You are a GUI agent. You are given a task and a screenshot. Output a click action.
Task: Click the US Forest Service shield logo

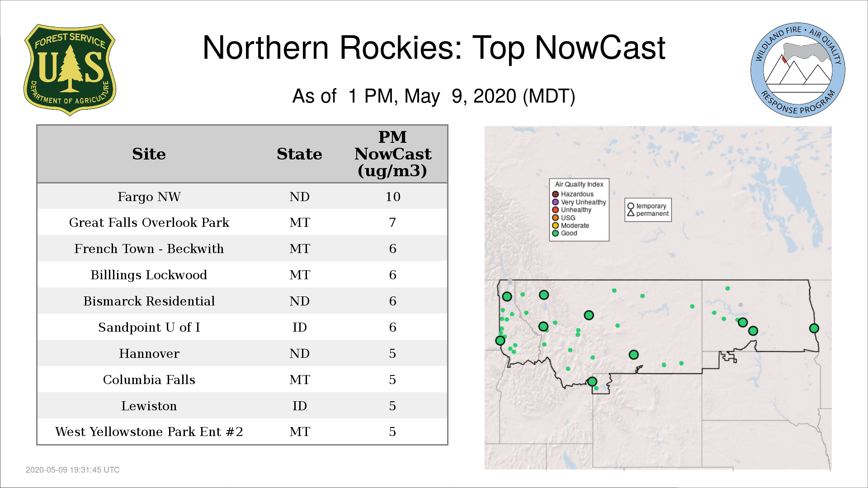70,70
